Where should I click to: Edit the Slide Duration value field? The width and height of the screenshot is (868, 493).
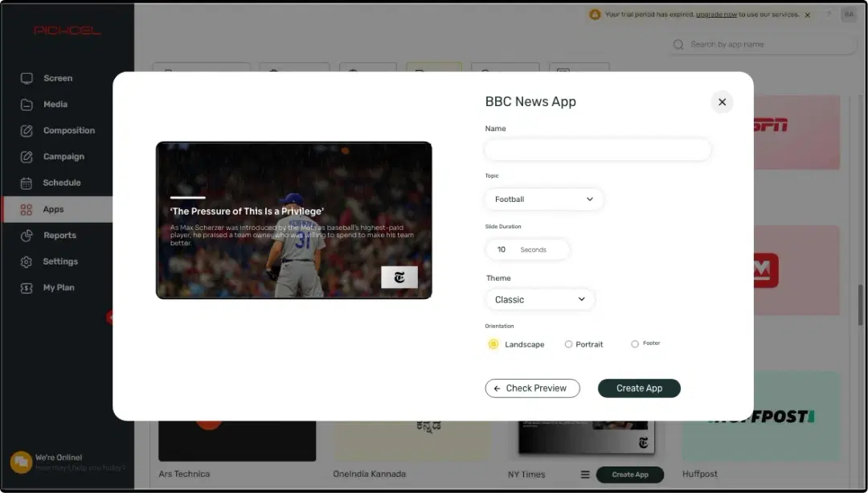(527, 249)
